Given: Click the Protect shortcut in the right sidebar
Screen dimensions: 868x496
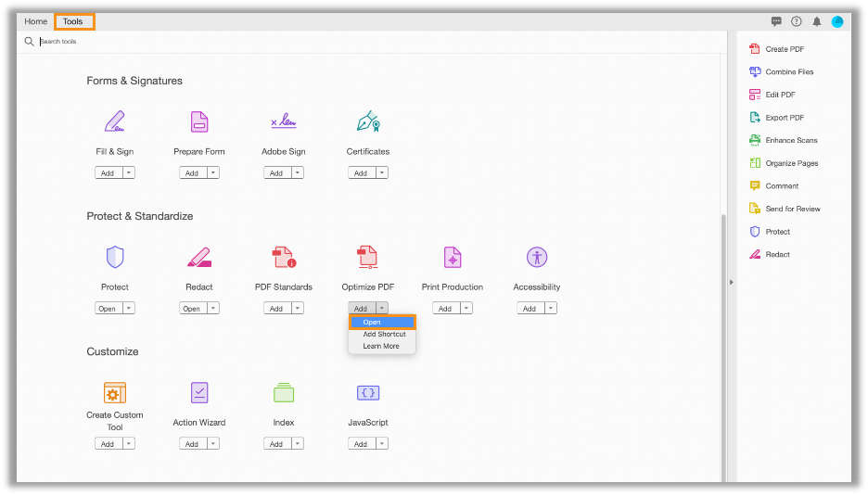Looking at the screenshot, I should coord(770,232).
